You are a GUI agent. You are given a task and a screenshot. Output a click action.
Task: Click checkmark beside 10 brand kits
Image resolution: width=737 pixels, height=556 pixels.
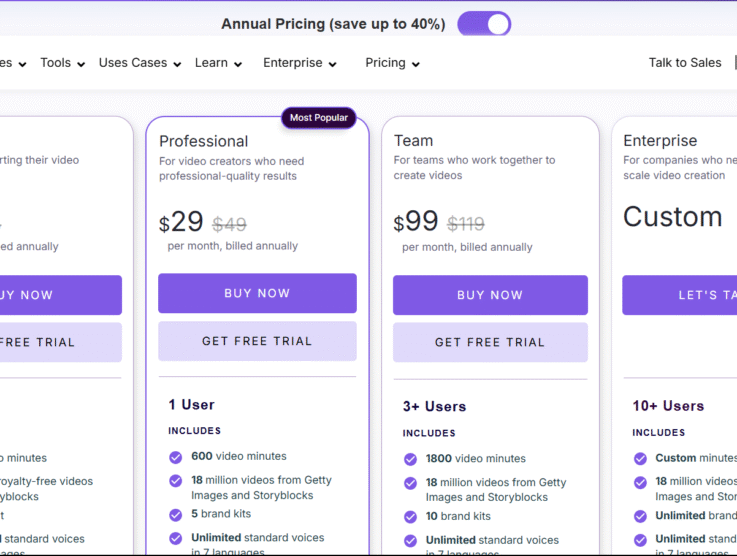(410, 517)
